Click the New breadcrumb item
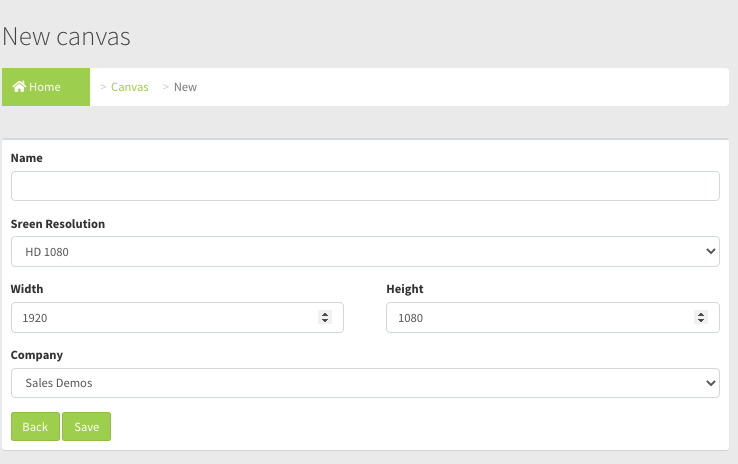Screen dimensions: 738x464 (x=185, y=87)
